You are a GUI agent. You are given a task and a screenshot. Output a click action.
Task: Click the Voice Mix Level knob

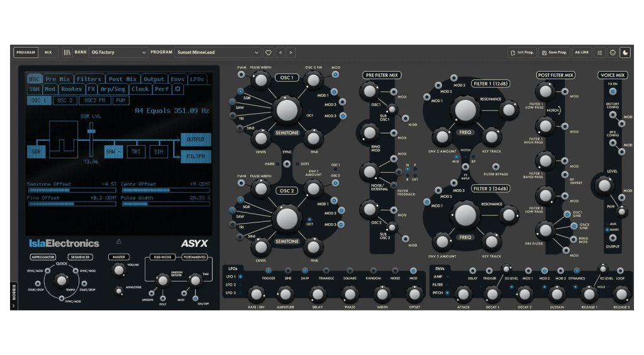pos(604,186)
